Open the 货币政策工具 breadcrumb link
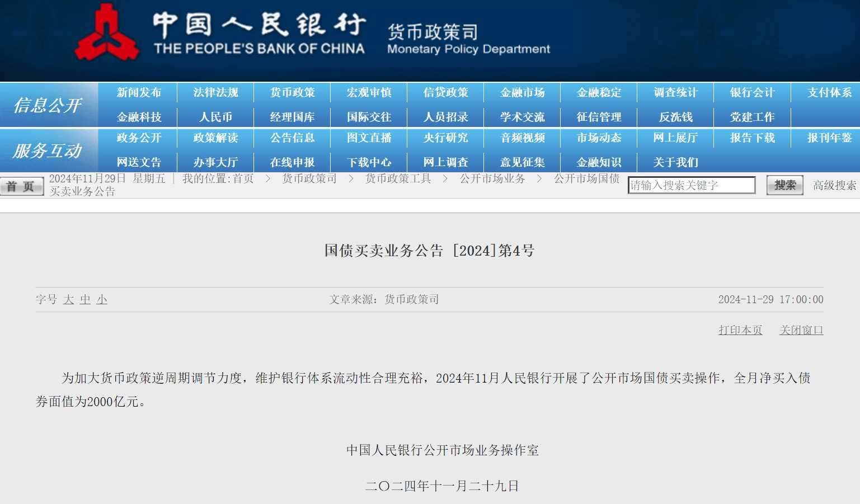860x504 pixels. coord(398,178)
